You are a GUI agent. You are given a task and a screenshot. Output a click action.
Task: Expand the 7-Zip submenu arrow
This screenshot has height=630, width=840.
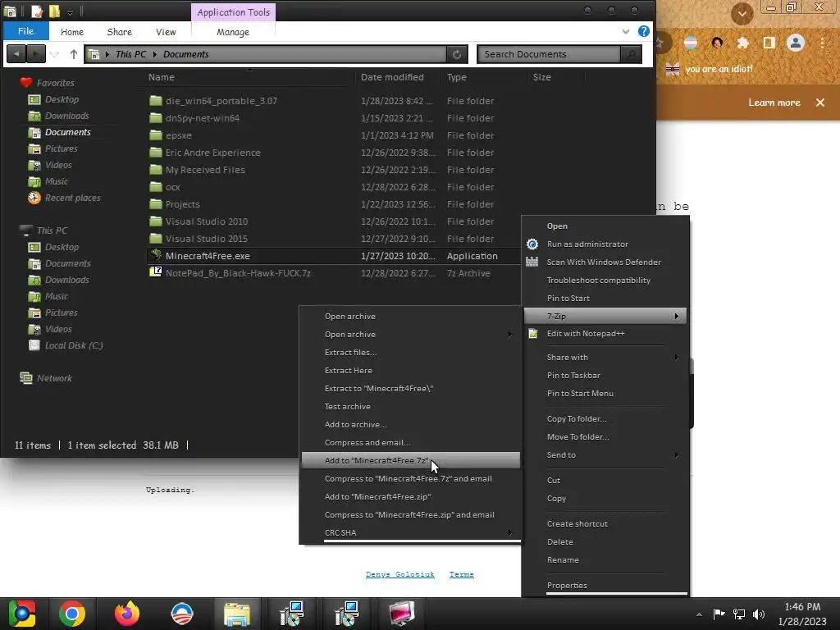coord(677,316)
